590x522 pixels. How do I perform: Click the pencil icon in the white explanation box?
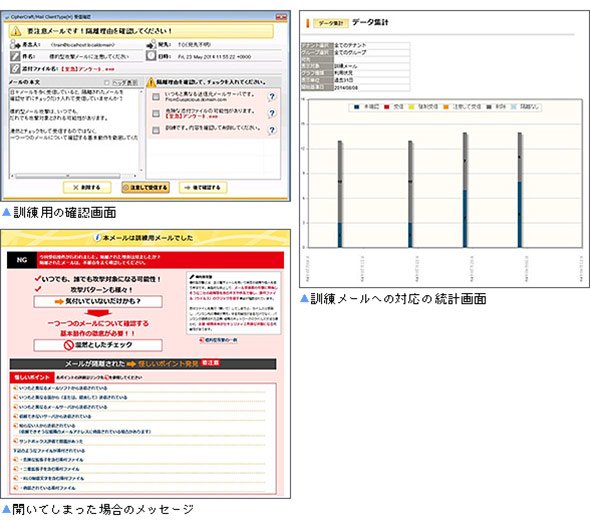pyautogui.click(x=192, y=277)
